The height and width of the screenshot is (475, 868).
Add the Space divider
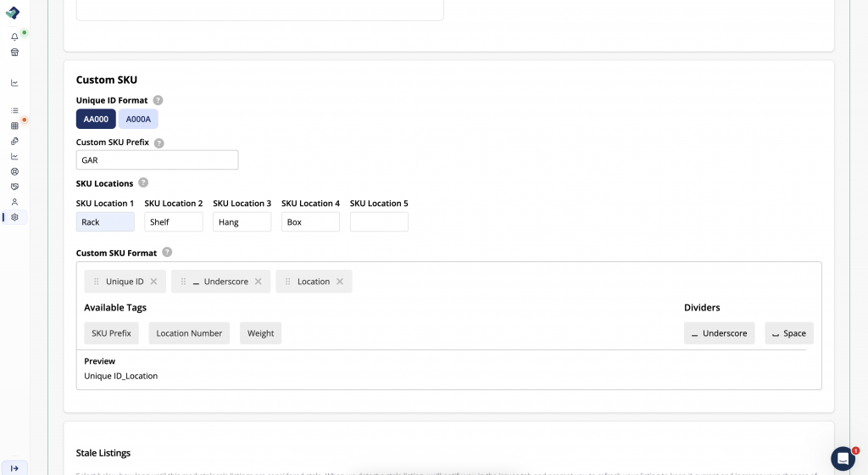pos(788,333)
